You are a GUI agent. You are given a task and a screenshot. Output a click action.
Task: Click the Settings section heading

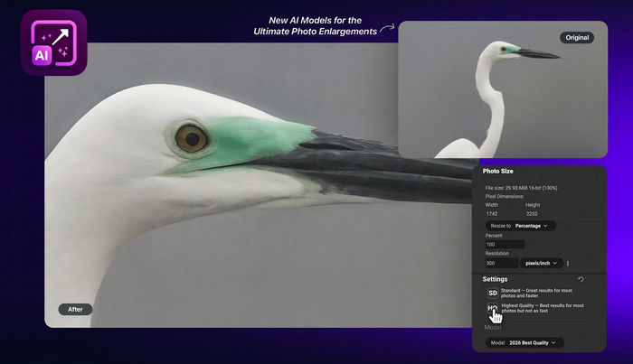click(495, 279)
